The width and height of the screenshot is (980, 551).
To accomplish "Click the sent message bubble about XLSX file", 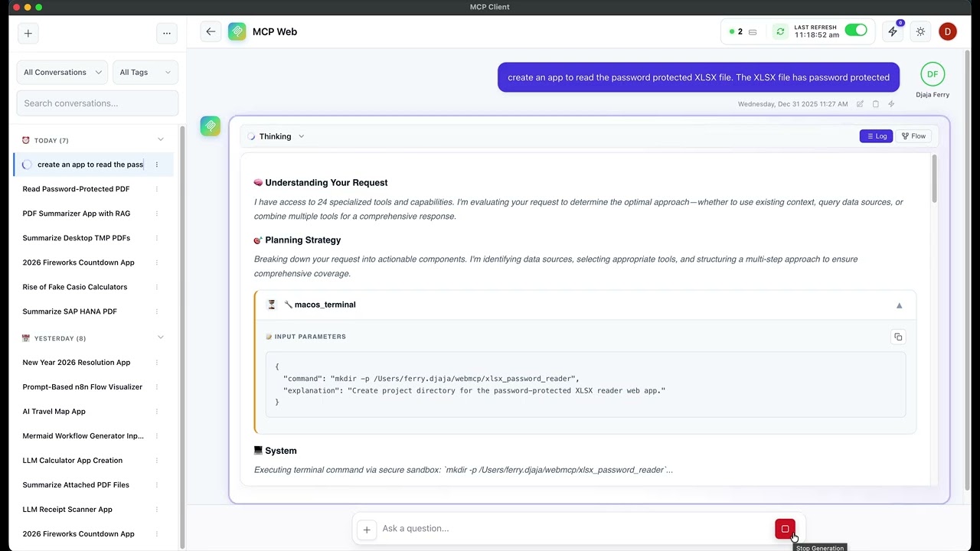I will (x=698, y=77).
